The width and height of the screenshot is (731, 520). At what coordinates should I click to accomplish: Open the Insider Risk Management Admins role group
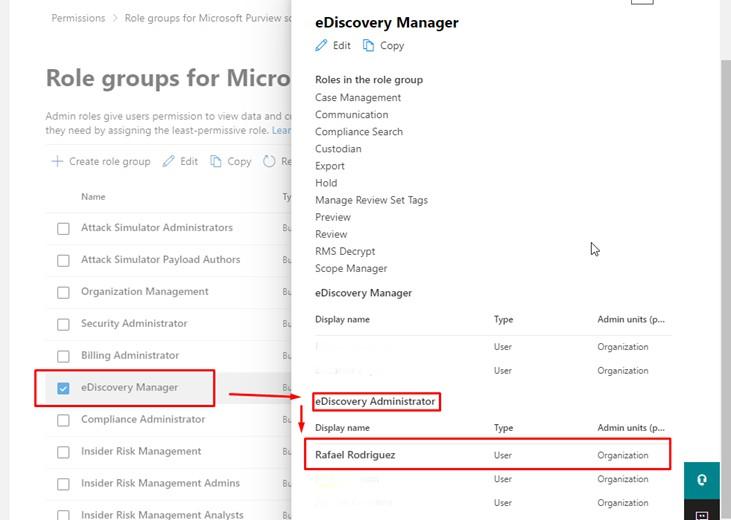coord(160,483)
